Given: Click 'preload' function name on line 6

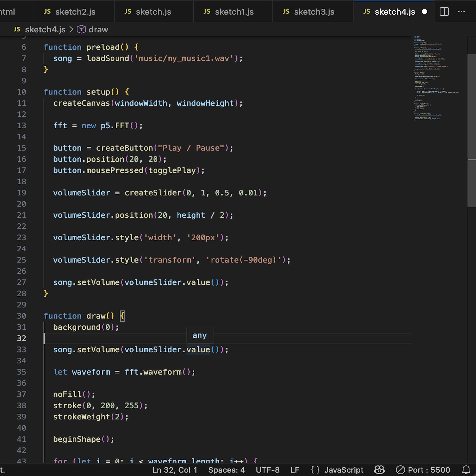Looking at the screenshot, I should 103,47.
